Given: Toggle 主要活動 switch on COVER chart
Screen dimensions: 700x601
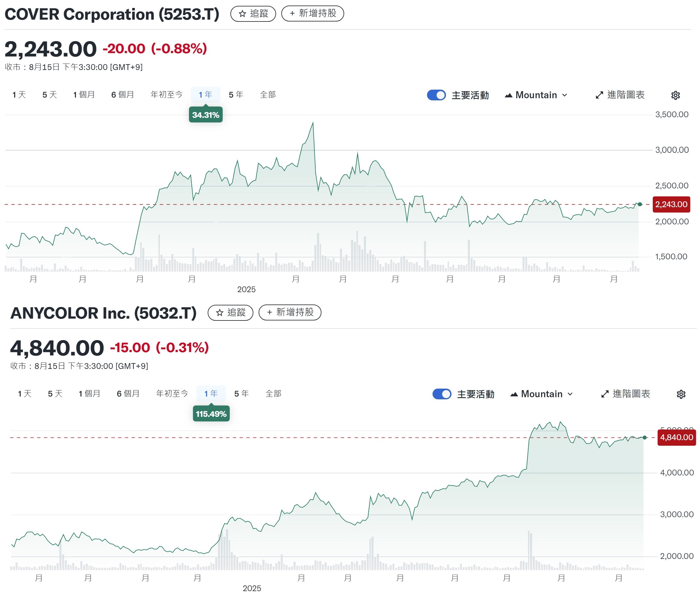Looking at the screenshot, I should pos(436,95).
